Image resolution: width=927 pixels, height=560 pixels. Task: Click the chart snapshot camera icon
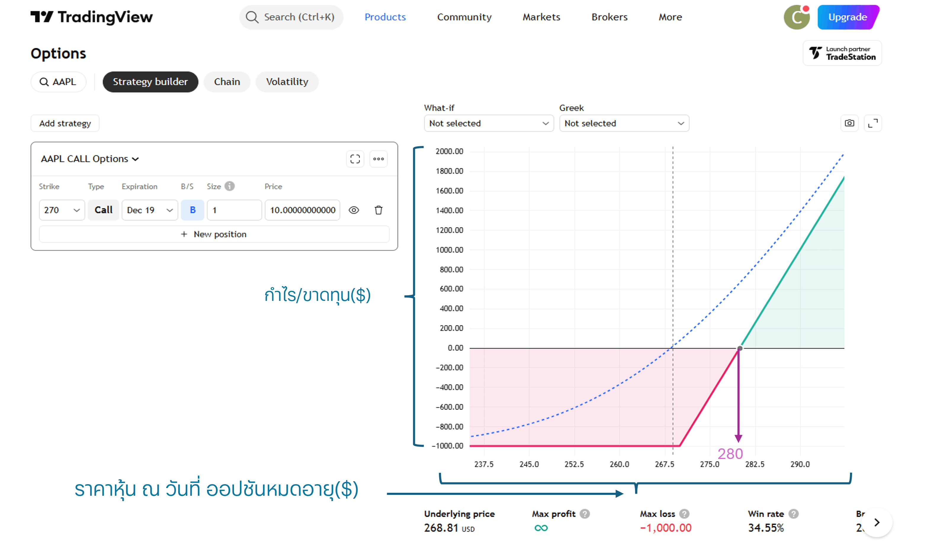point(849,123)
